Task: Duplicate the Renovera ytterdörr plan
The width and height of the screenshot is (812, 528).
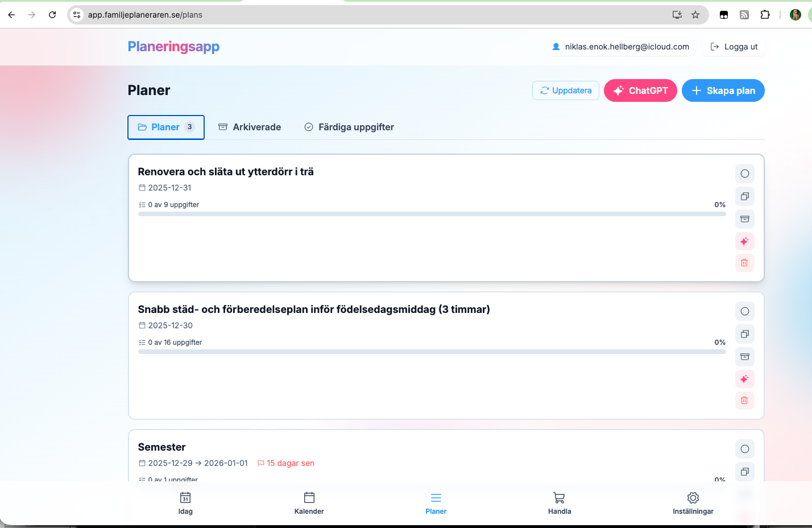Action: pyautogui.click(x=744, y=196)
